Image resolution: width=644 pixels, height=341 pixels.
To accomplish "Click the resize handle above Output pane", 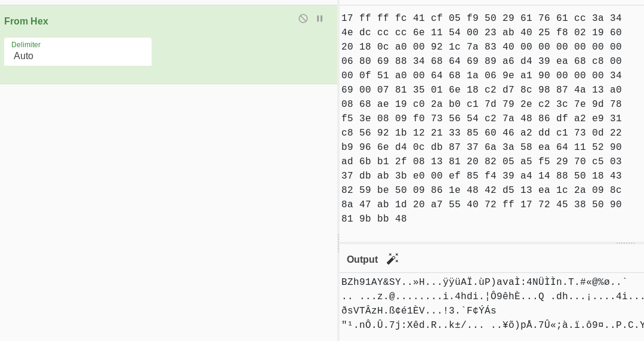I will click(625, 243).
